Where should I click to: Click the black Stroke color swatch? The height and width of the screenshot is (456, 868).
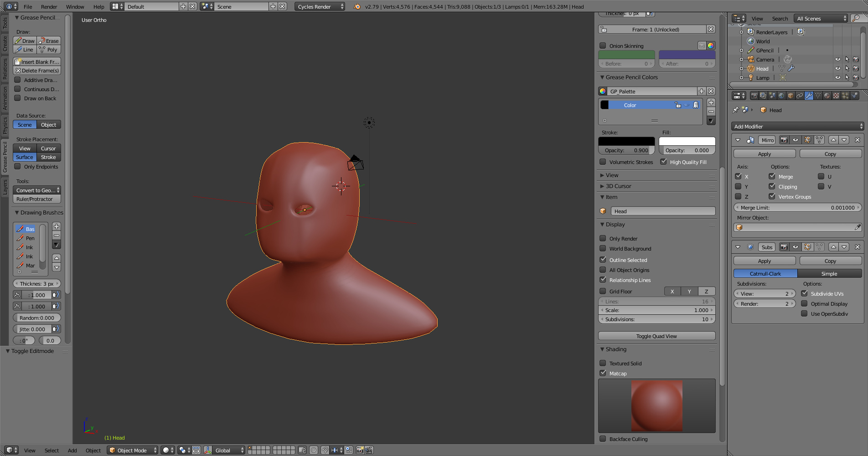[626, 141]
